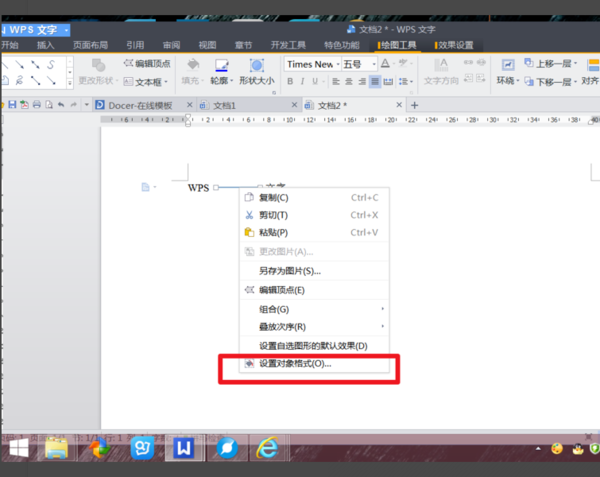The height and width of the screenshot is (477, 600).
Task: Open the 审阅 ribbon tab
Action: [x=171, y=45]
